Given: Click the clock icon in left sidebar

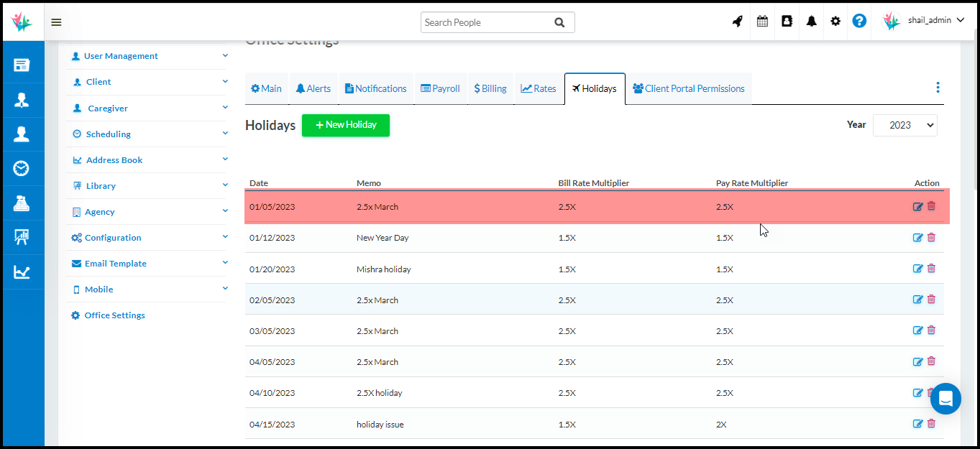Looking at the screenshot, I should pyautogui.click(x=22, y=168).
